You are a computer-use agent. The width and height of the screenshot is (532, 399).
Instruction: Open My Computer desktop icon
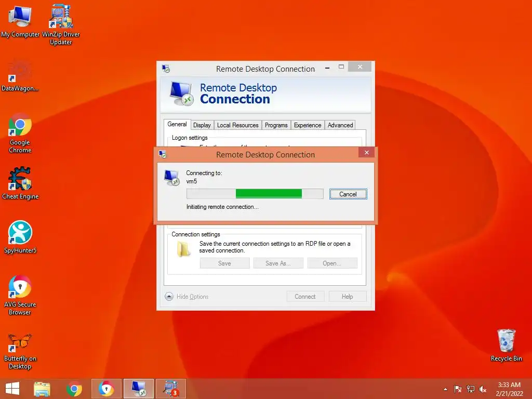coord(20,21)
